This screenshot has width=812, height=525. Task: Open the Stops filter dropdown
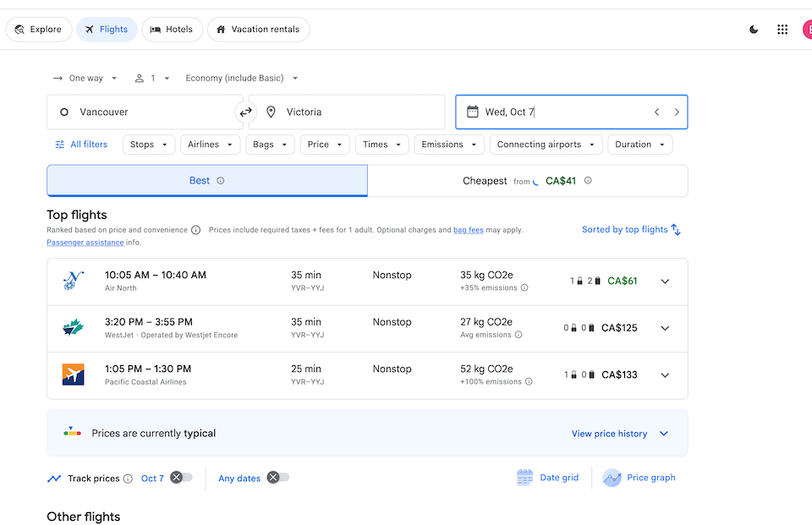149,145
